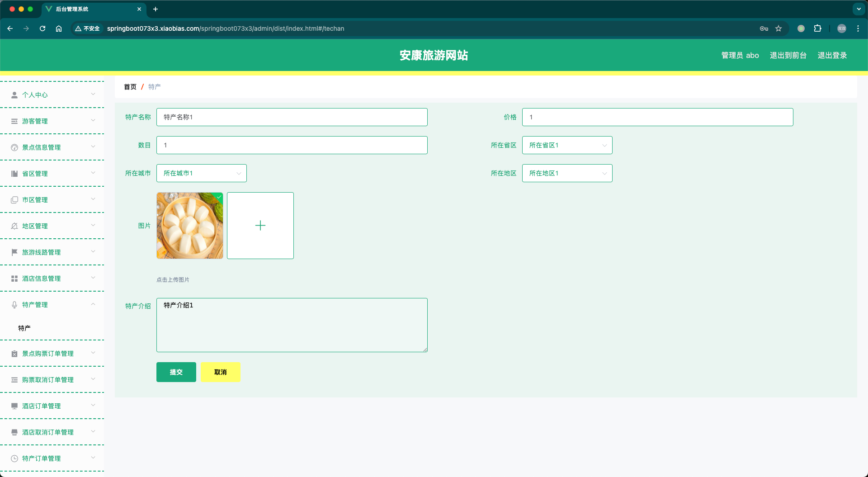Bookmark this page with star icon
This screenshot has width=868, height=477.
[778, 28]
